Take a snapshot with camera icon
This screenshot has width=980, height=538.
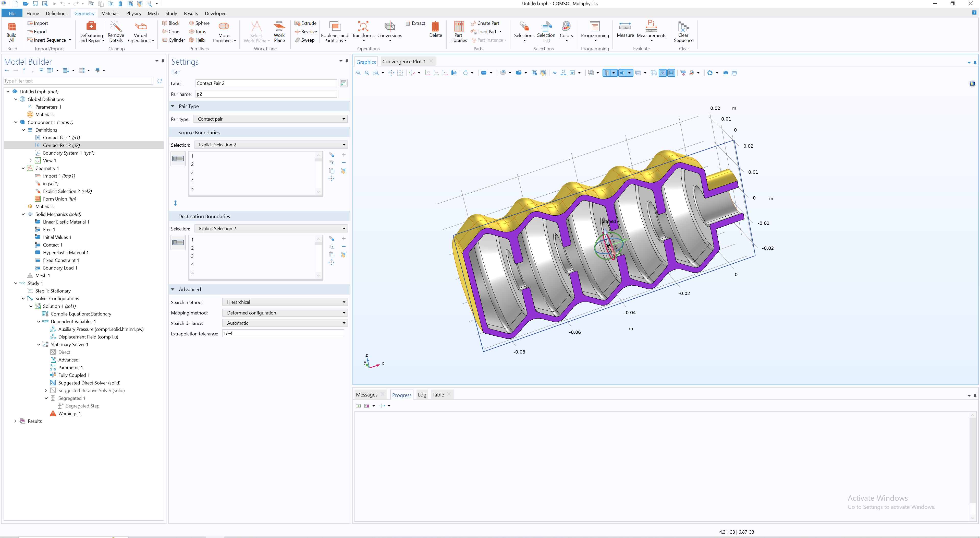pyautogui.click(x=726, y=73)
